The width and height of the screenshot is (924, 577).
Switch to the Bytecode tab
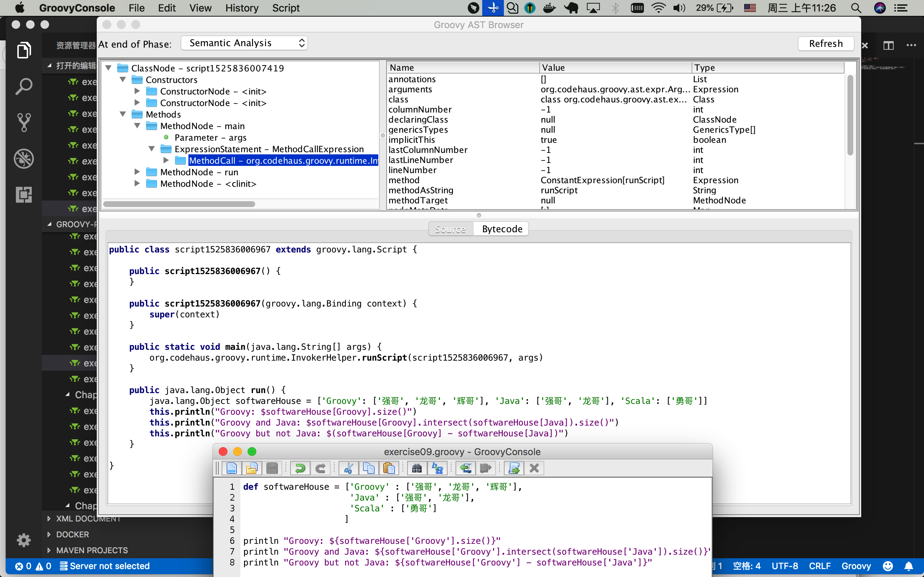tap(502, 229)
